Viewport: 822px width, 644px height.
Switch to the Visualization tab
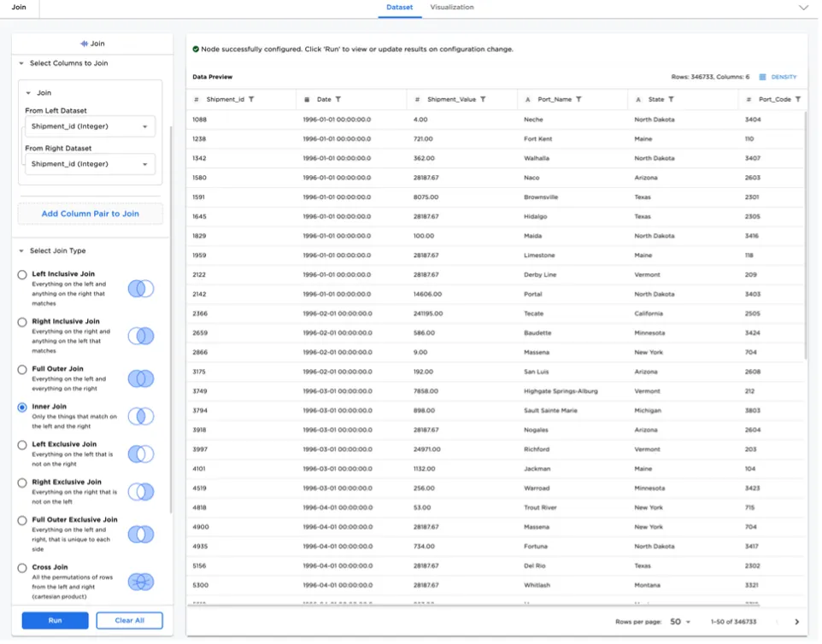[x=452, y=8]
